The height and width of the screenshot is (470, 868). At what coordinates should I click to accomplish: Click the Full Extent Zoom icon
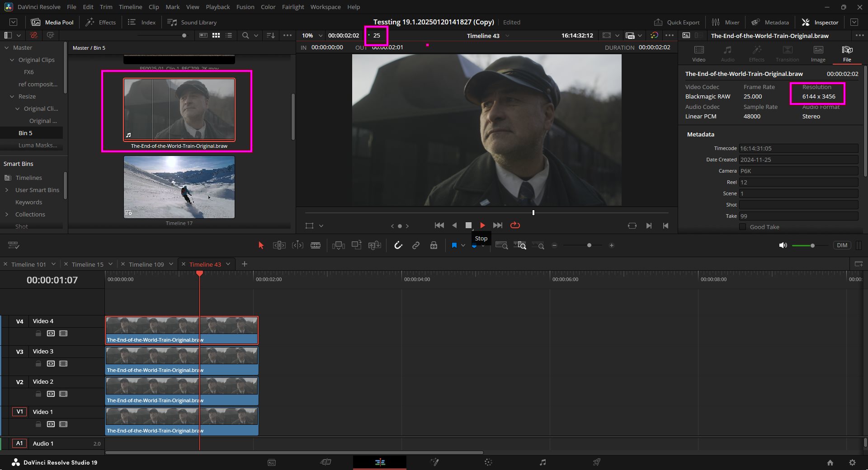click(x=501, y=245)
